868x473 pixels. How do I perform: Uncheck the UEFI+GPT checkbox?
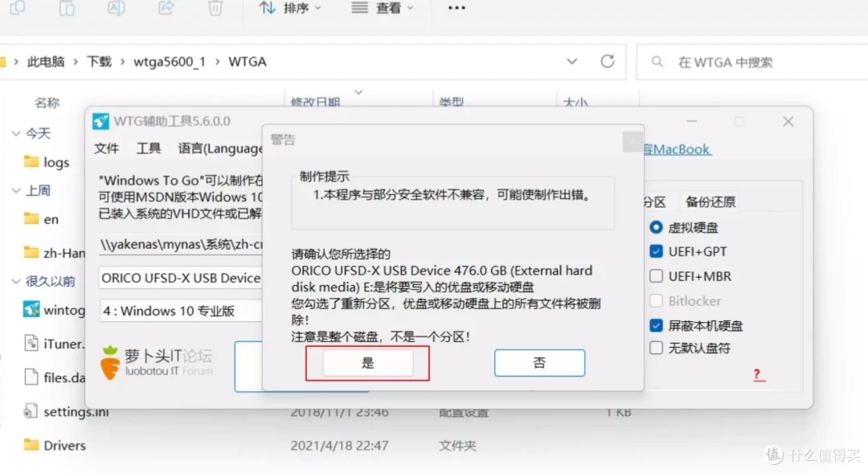pyautogui.click(x=656, y=251)
